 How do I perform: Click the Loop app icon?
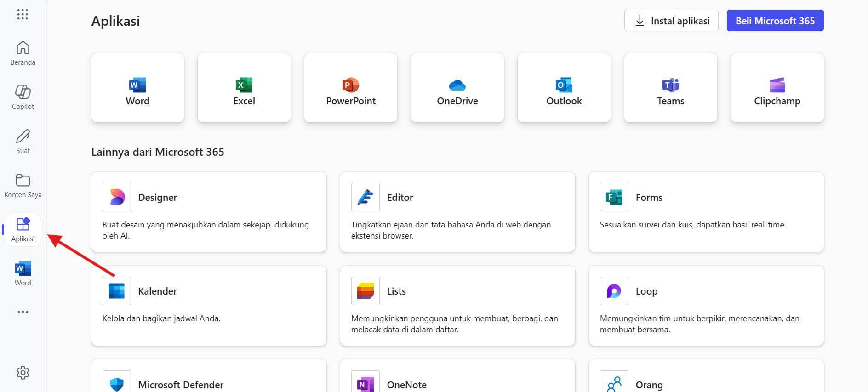point(614,291)
